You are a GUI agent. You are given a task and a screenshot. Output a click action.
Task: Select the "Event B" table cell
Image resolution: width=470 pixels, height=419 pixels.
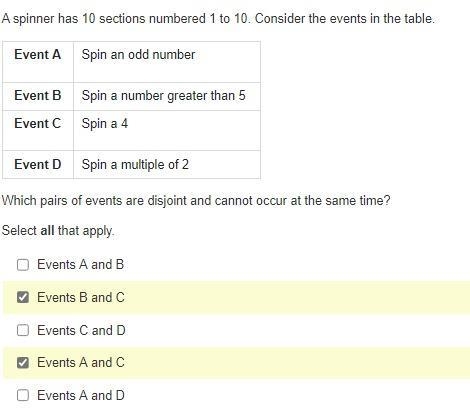pos(38,96)
